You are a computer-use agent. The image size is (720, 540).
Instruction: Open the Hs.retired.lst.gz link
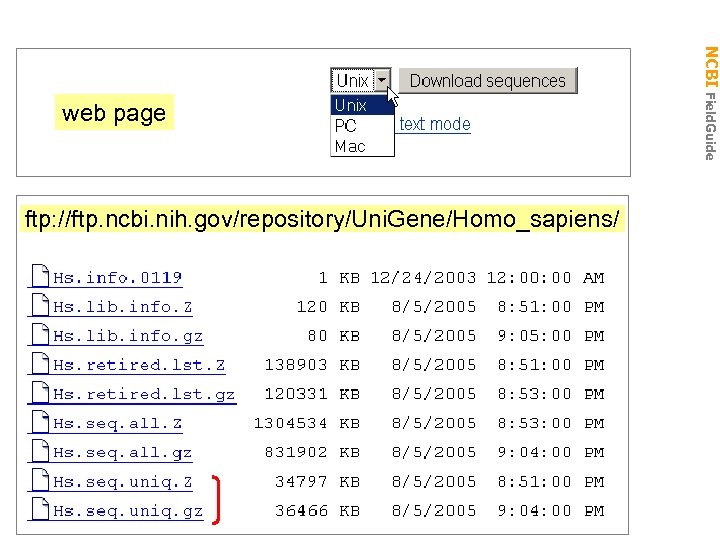(144, 394)
